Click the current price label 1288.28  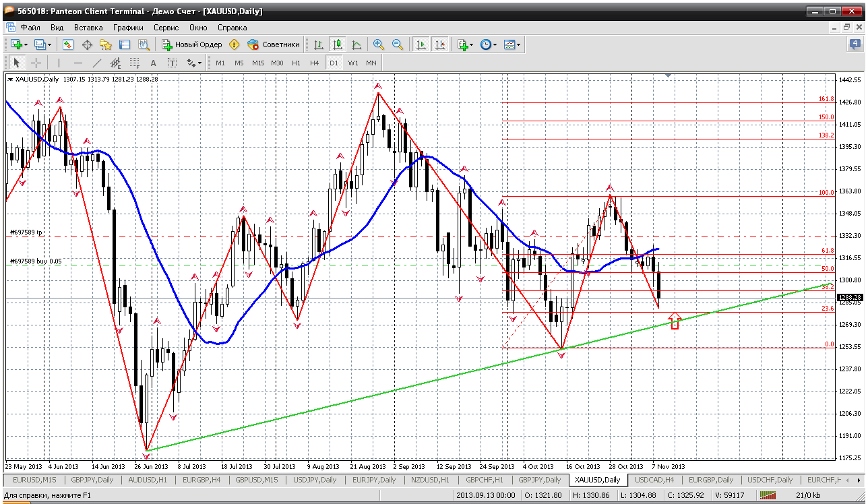[x=849, y=297]
